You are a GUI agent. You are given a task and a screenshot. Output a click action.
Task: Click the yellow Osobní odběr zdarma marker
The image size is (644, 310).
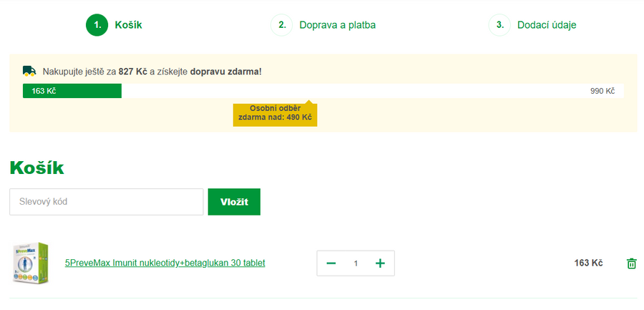click(x=275, y=113)
